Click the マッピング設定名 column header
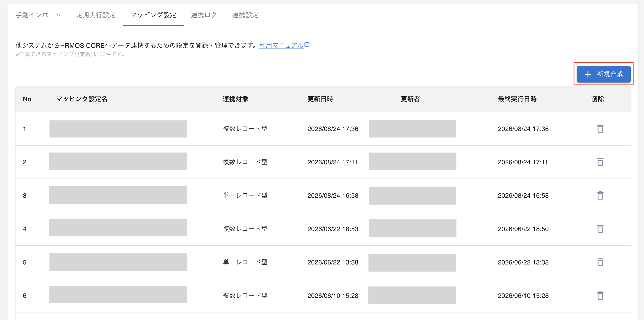Image resolution: width=644 pixels, height=320 pixels. tap(82, 99)
